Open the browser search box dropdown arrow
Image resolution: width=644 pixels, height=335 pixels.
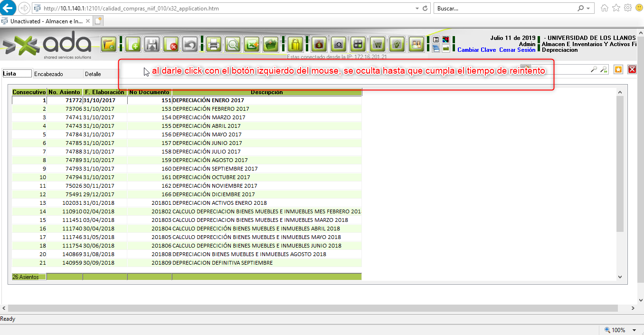click(x=588, y=9)
